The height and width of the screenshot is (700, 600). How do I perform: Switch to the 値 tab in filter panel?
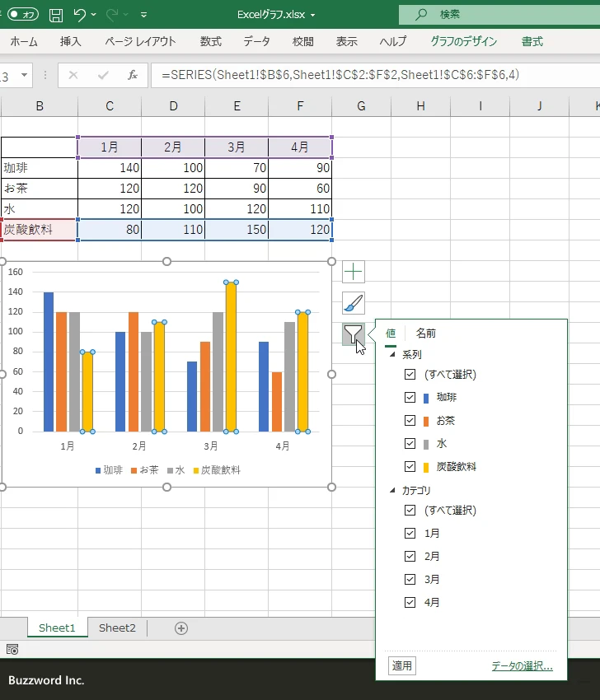[x=391, y=333]
